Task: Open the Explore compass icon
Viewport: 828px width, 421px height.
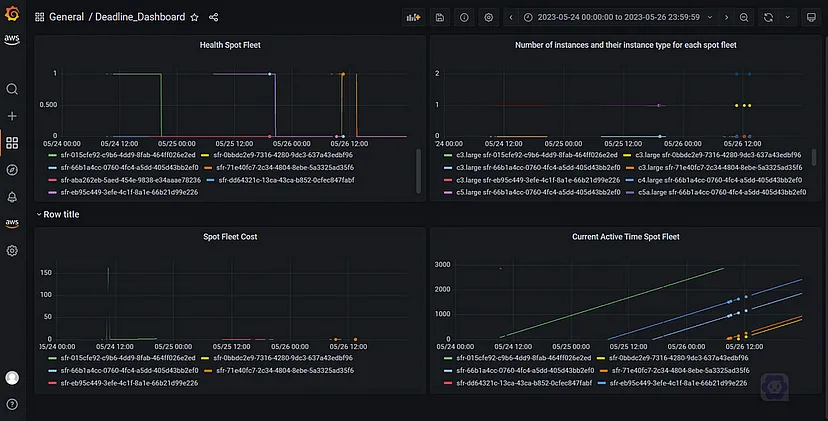Action: [x=12, y=170]
